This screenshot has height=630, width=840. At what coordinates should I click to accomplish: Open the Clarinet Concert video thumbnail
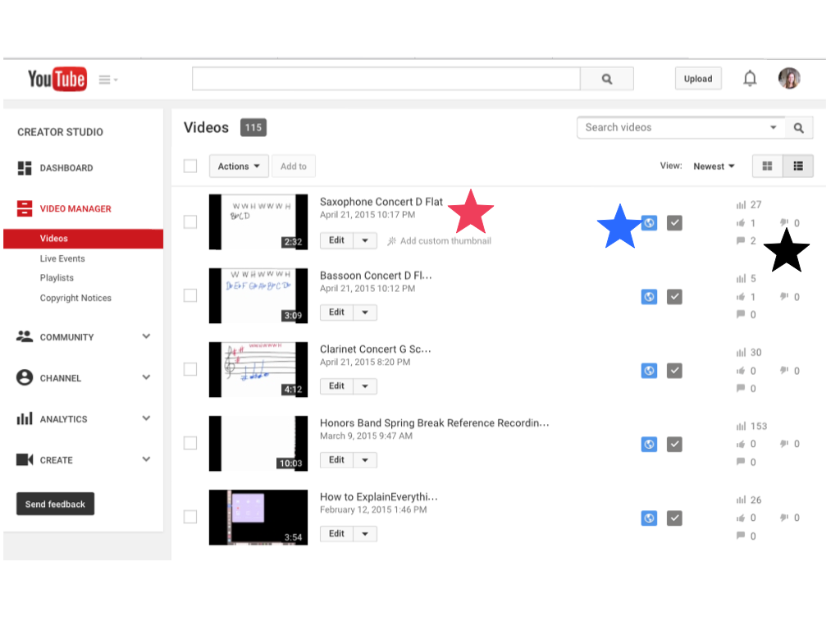pyautogui.click(x=258, y=370)
